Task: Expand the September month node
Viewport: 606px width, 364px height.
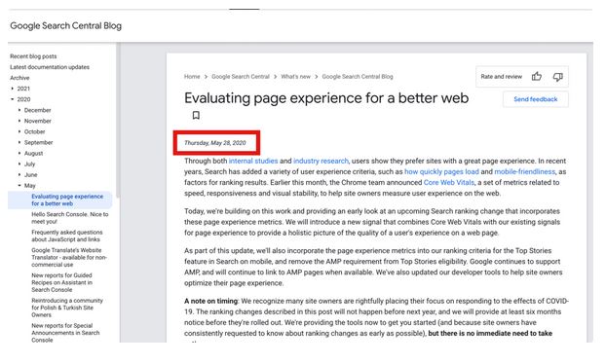Action: [x=19, y=143]
